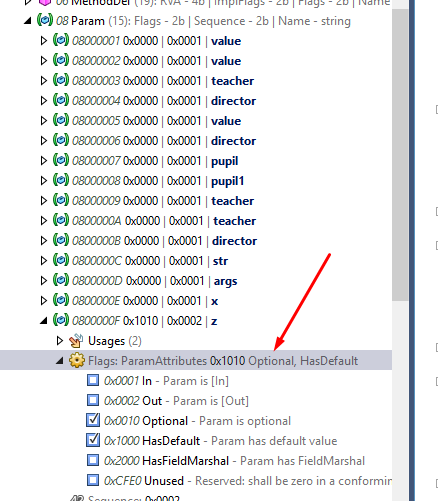The height and width of the screenshot is (501, 438).
Task: Collapse the 08 Param table node
Action: pos(28,21)
